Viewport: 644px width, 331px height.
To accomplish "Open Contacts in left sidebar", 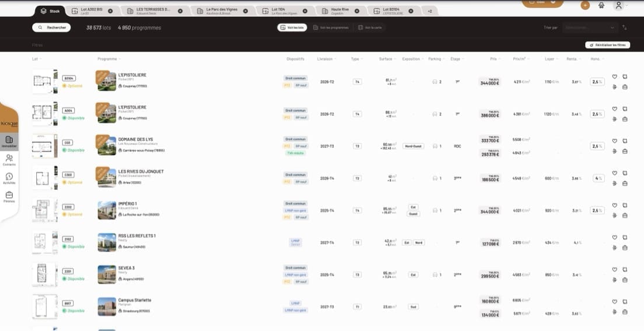I will tap(9, 160).
